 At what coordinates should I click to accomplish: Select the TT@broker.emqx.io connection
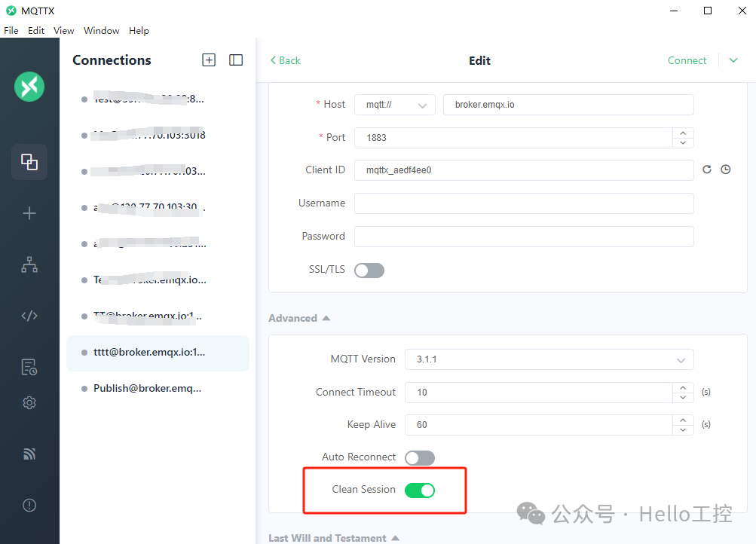158,316
